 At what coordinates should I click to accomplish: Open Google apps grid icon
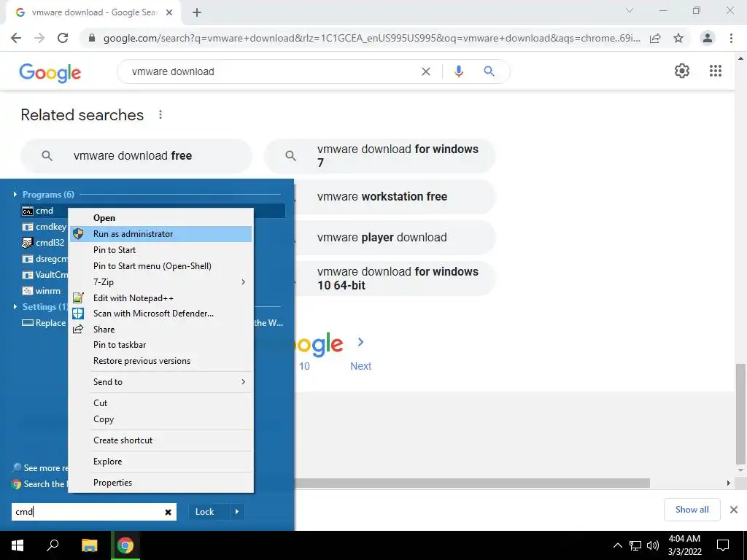[716, 71]
